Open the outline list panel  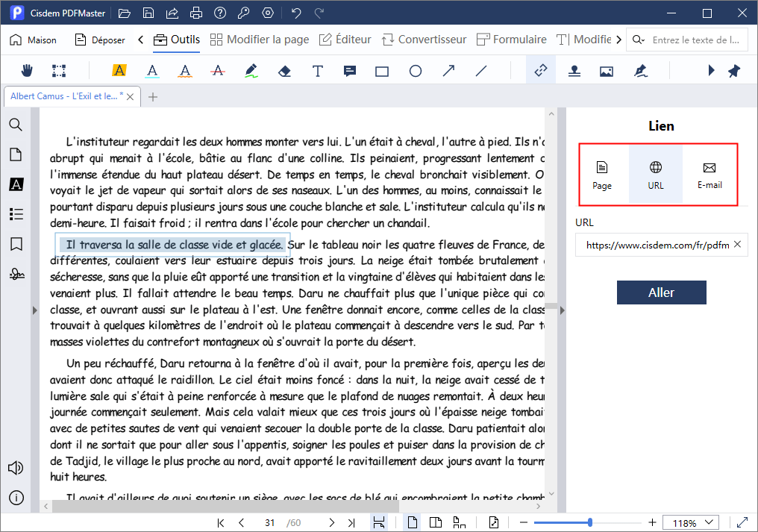coord(16,214)
